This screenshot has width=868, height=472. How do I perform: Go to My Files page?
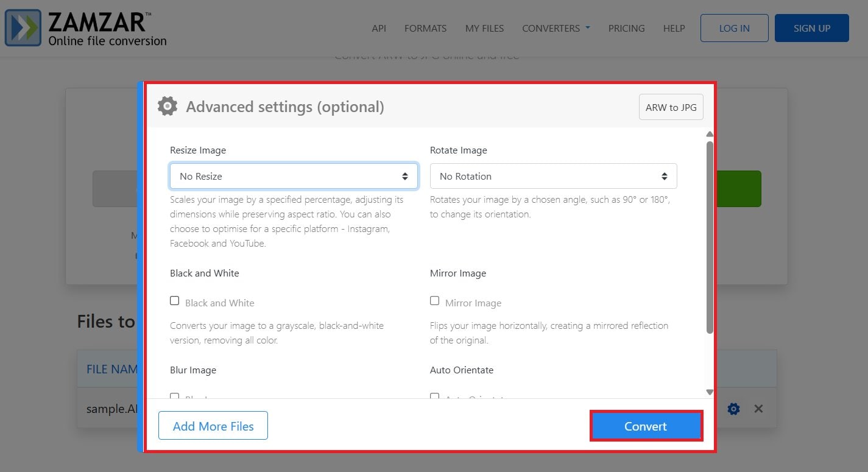pos(484,28)
